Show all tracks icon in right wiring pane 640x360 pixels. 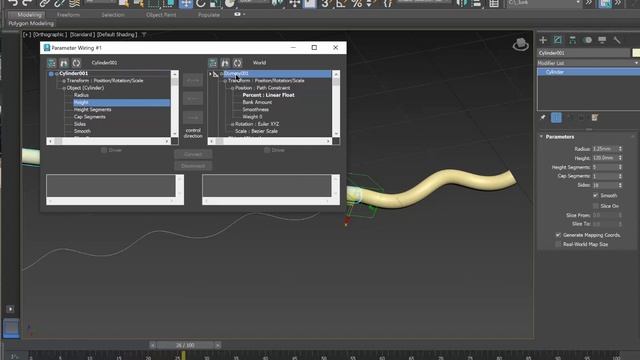pos(213,63)
